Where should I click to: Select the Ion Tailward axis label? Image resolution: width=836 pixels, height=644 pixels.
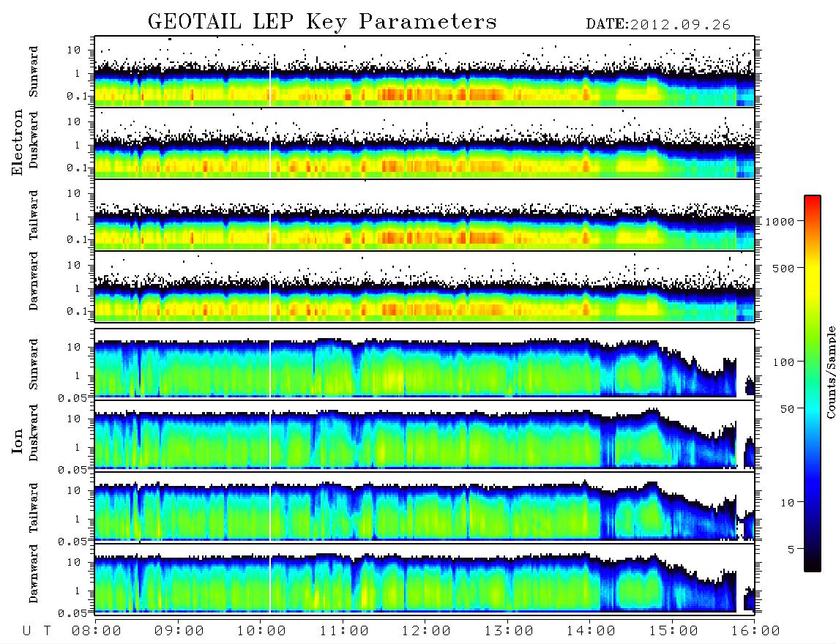34,508
